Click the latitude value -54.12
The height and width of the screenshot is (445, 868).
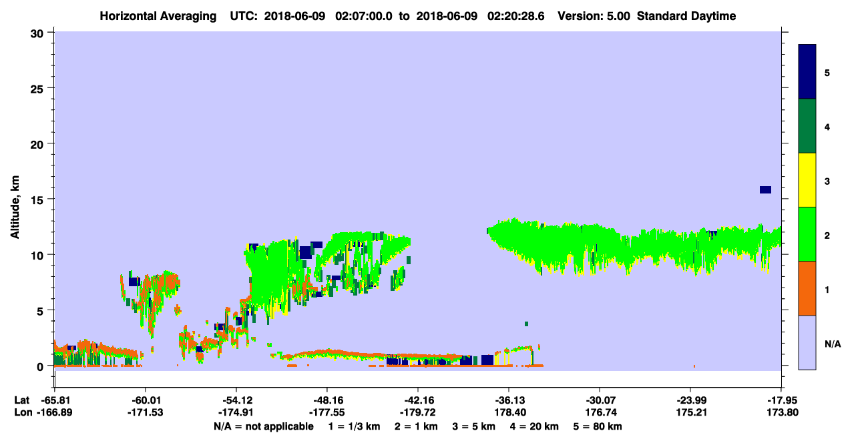pos(236,400)
